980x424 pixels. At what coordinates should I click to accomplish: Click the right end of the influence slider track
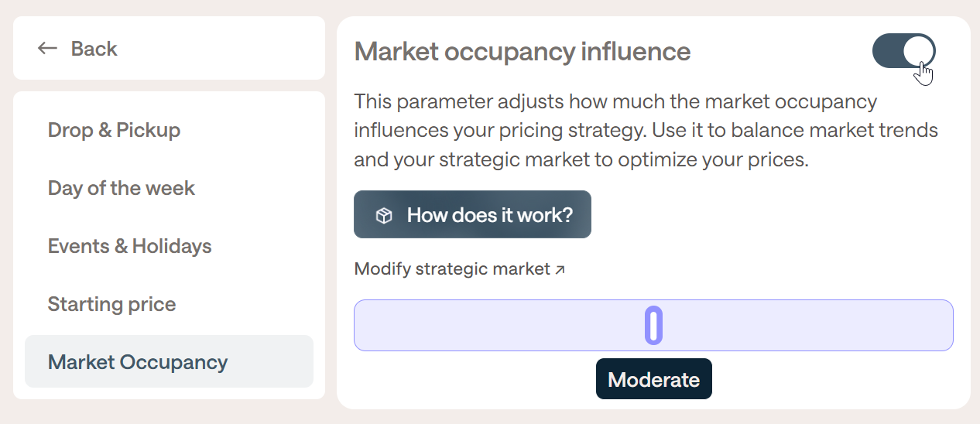pyautogui.click(x=942, y=325)
